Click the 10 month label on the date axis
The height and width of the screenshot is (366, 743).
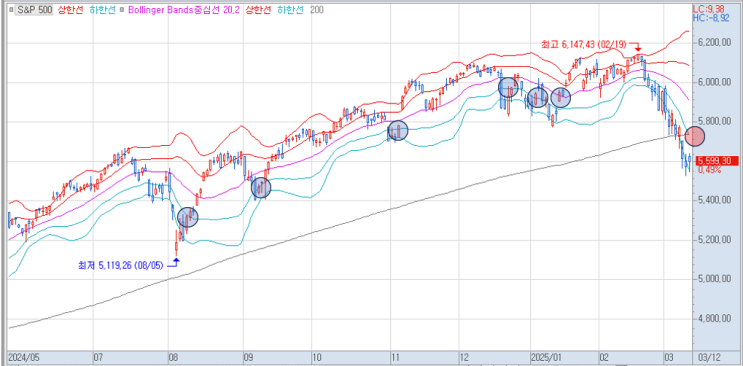point(317,357)
